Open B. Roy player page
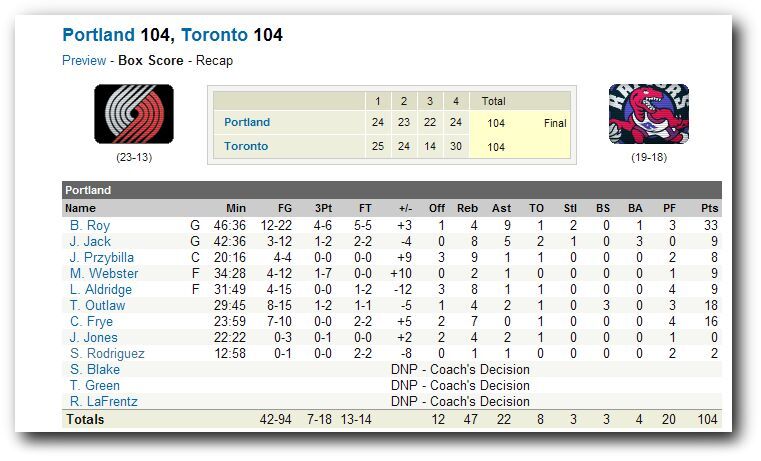This screenshot has width=761, height=461. [x=90, y=225]
